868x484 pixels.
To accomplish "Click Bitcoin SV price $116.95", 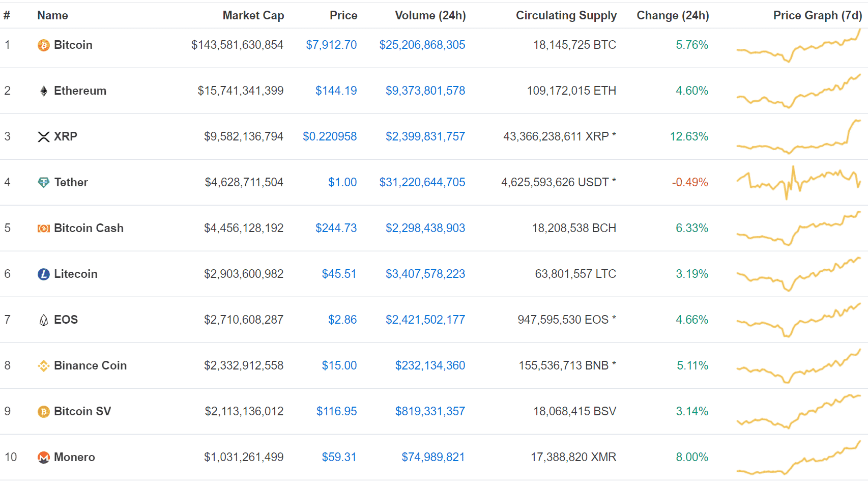I will [x=337, y=411].
